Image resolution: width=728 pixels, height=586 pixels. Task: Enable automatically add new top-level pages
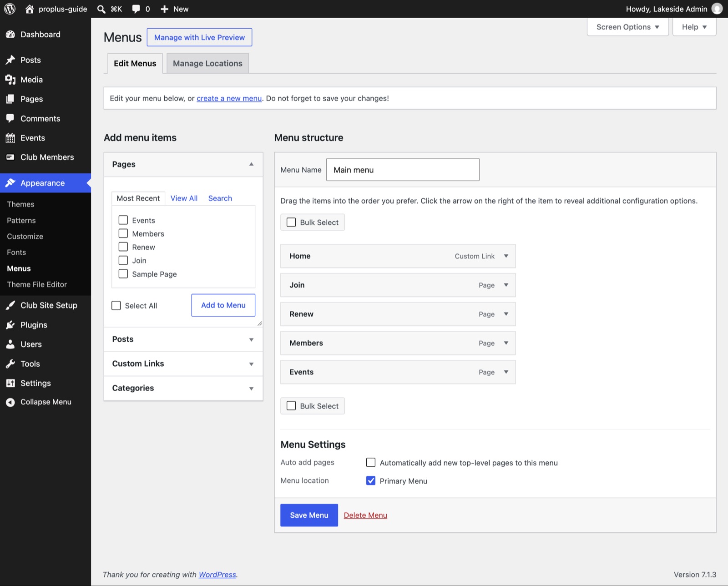[x=371, y=463]
